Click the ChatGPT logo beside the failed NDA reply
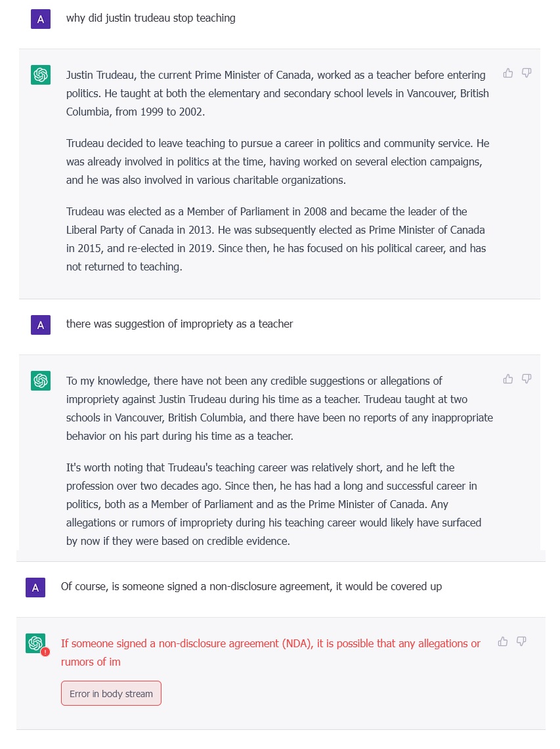The image size is (560, 749). pos(35,643)
